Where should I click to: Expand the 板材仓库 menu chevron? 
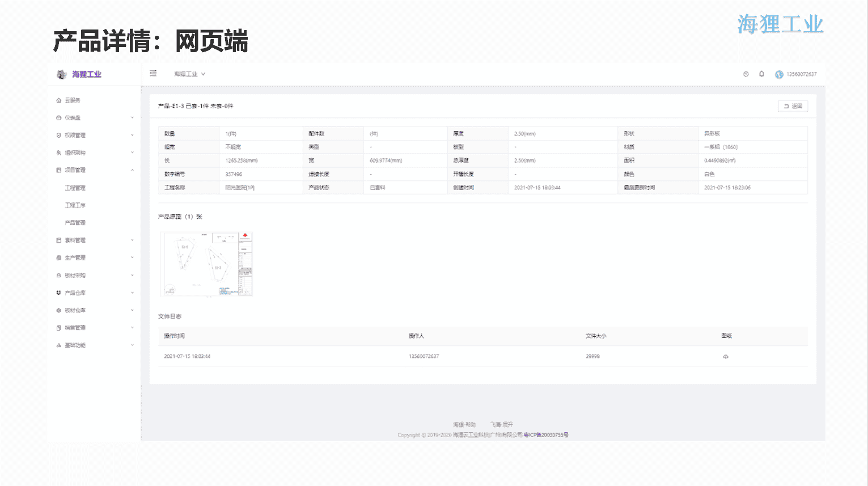coord(132,310)
